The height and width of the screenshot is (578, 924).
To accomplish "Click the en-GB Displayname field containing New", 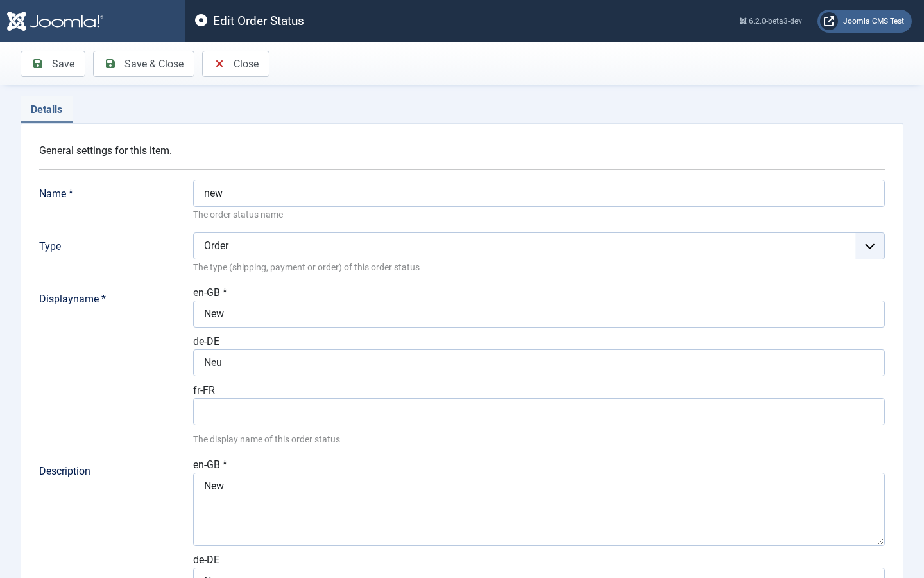I will pos(539,314).
